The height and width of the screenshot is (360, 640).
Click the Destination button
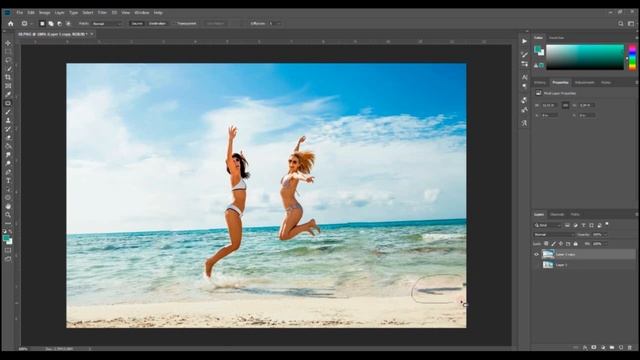[158, 24]
